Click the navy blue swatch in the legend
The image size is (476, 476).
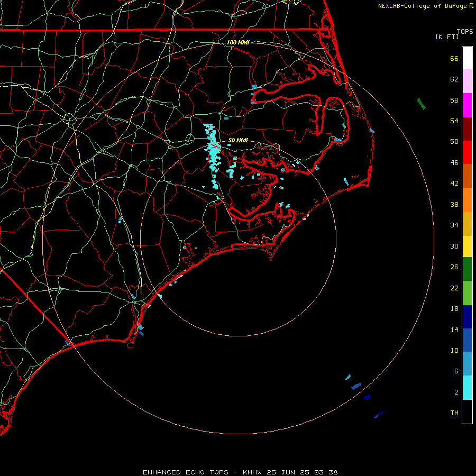click(x=467, y=317)
